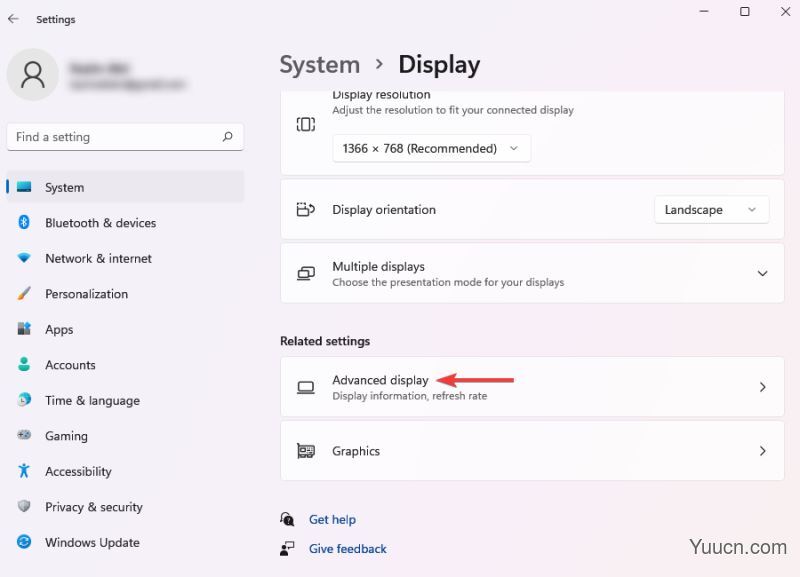Image resolution: width=800 pixels, height=577 pixels.
Task: Click the Network wifi icon in sidebar
Action: [24, 258]
